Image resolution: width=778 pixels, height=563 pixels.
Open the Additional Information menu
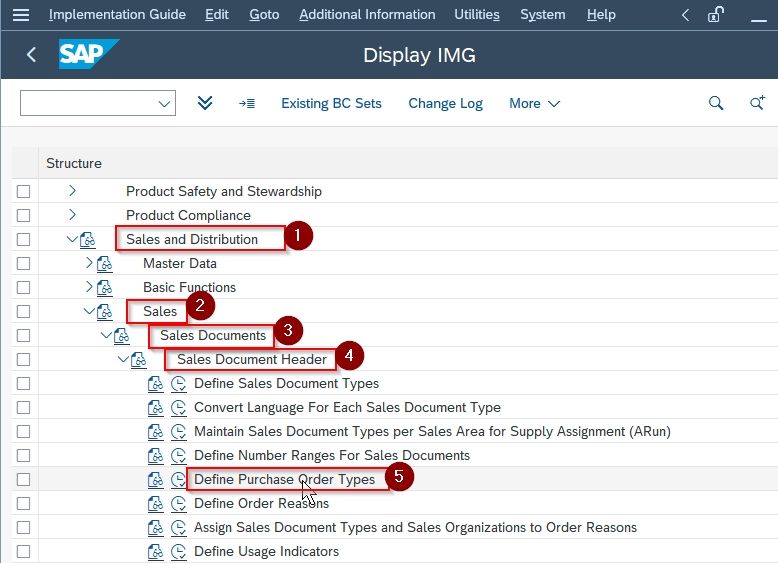367,14
